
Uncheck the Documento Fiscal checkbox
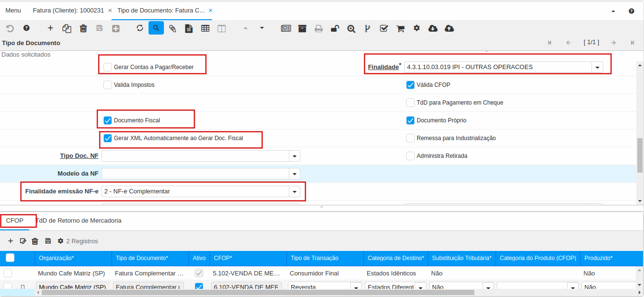[108, 120]
